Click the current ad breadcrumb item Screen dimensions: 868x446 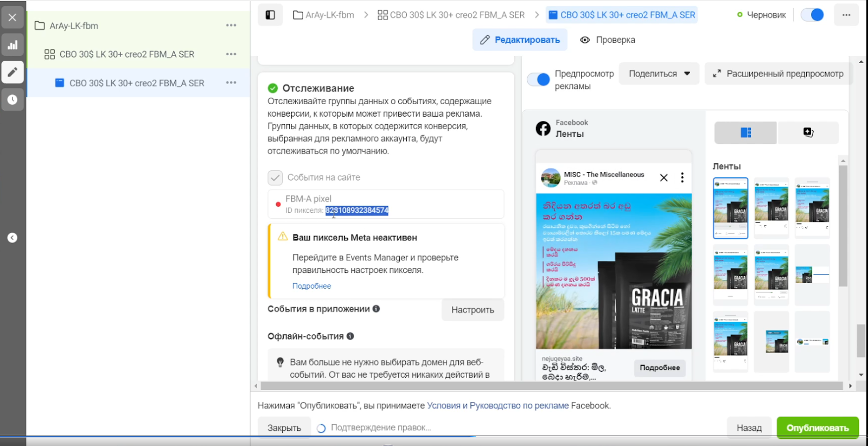click(622, 15)
